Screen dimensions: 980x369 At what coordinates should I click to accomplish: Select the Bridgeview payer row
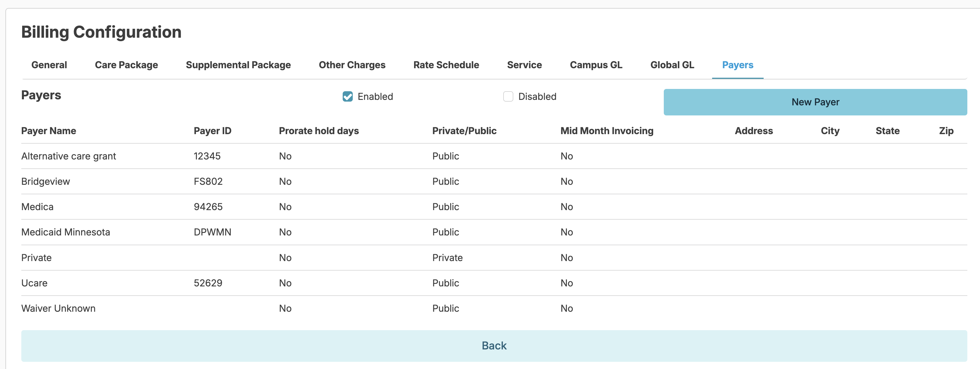pyautogui.click(x=46, y=181)
